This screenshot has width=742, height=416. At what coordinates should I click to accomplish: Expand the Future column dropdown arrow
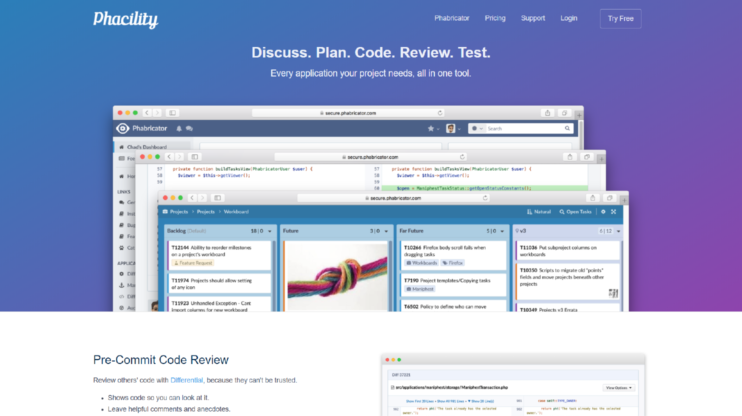pyautogui.click(x=386, y=231)
